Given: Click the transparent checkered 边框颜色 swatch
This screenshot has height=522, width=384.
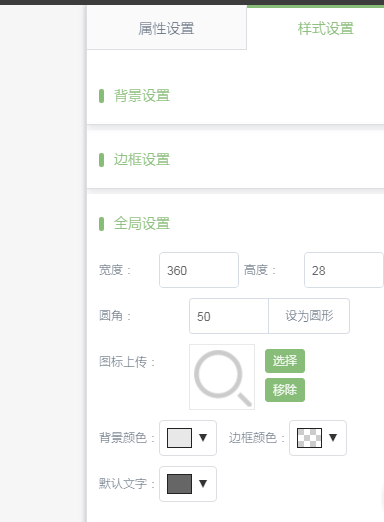Looking at the screenshot, I should 309,438.
